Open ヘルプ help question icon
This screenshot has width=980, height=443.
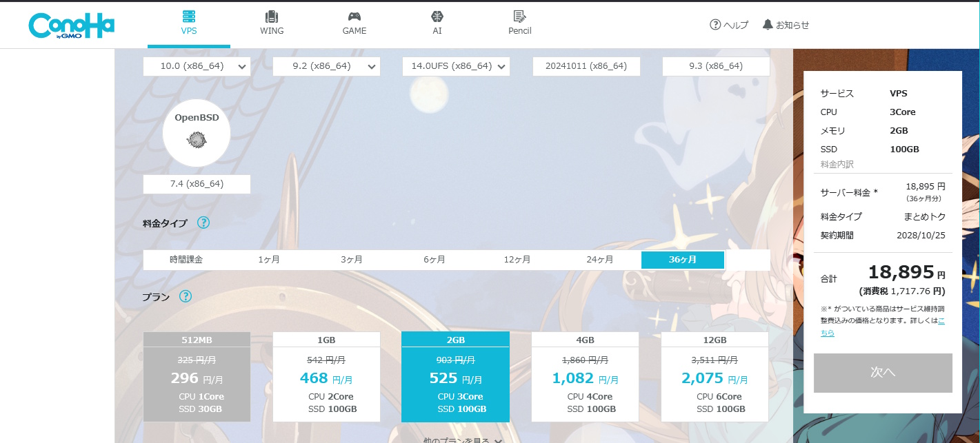tap(715, 25)
